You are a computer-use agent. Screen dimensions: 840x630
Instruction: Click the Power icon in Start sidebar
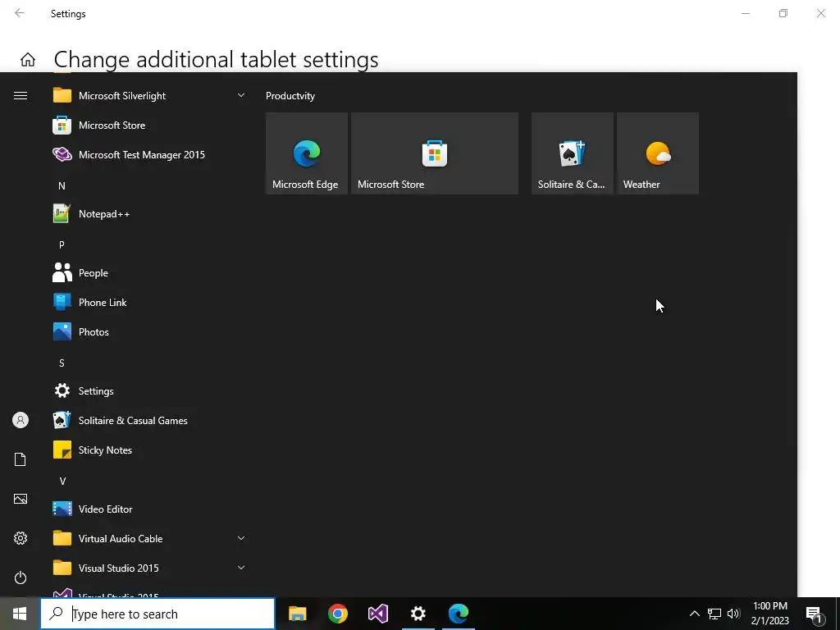pyautogui.click(x=21, y=577)
